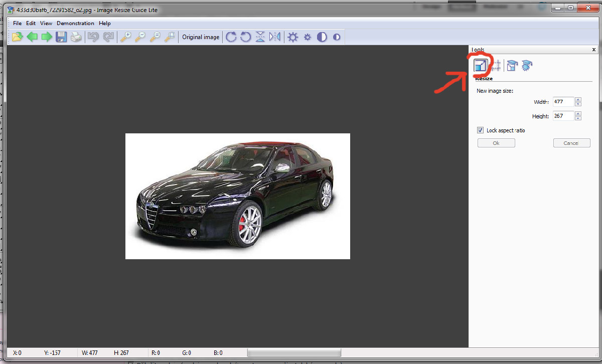This screenshot has width=602, height=364.
Task: Rotate image clockwise using toolbar icon
Action: 231,37
